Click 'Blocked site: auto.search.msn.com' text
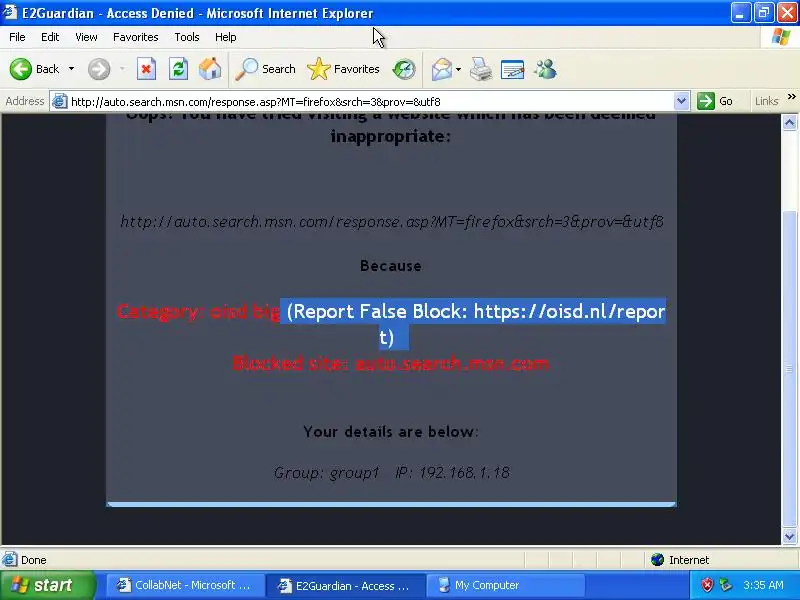The image size is (800, 600). click(x=391, y=363)
